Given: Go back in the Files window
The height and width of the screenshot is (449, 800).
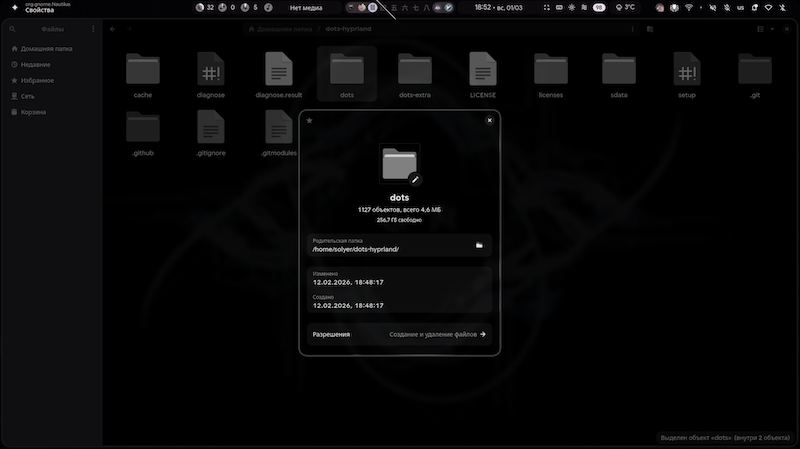Looking at the screenshot, I should (113, 29).
